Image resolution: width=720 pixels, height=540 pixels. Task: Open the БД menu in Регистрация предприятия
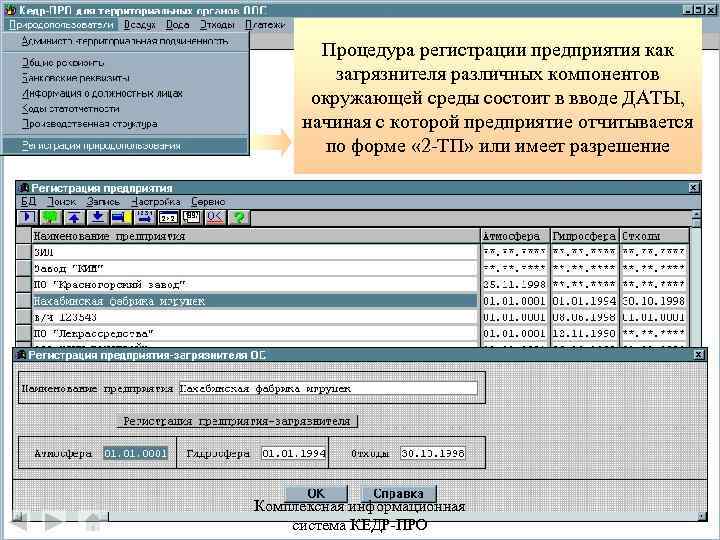coord(28,202)
